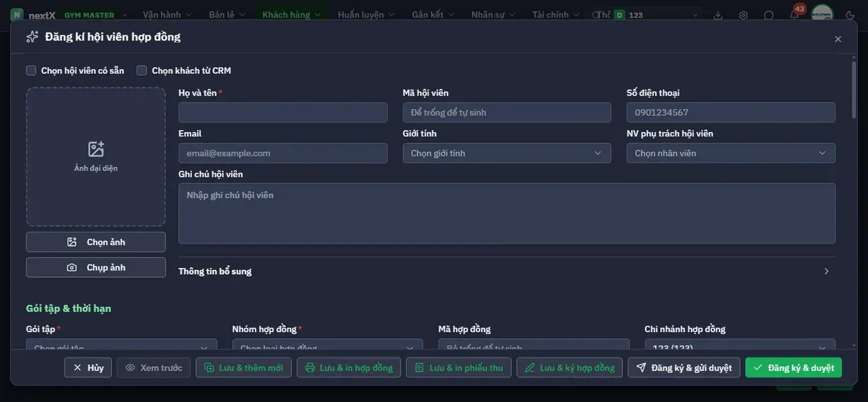Image resolution: width=868 pixels, height=402 pixels.
Task: Open the chat bubble icon
Action: (768, 15)
